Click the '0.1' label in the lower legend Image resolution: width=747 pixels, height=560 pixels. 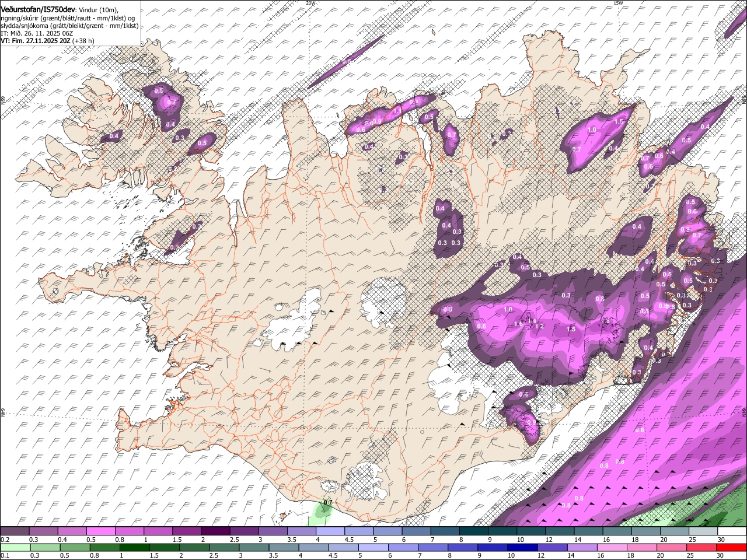(x=5, y=555)
